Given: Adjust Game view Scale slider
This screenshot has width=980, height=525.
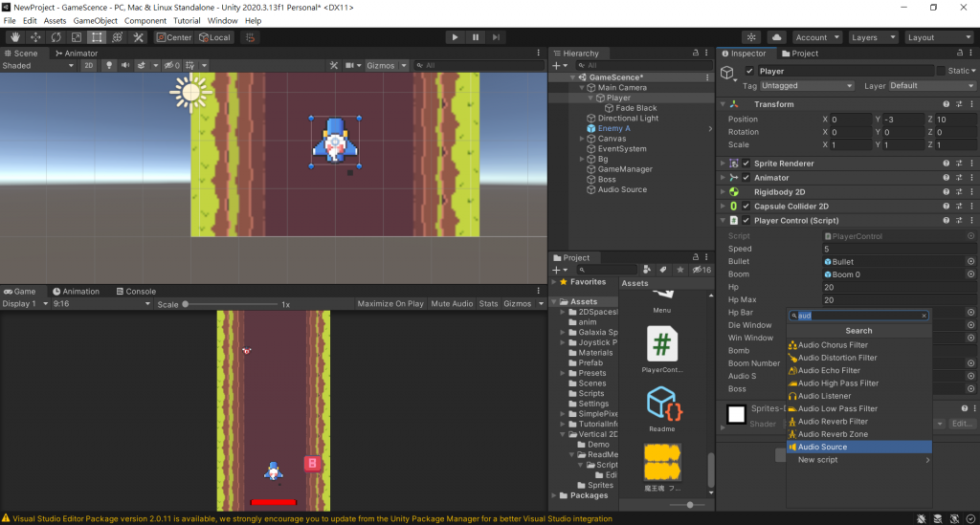Looking at the screenshot, I should coord(186,305).
